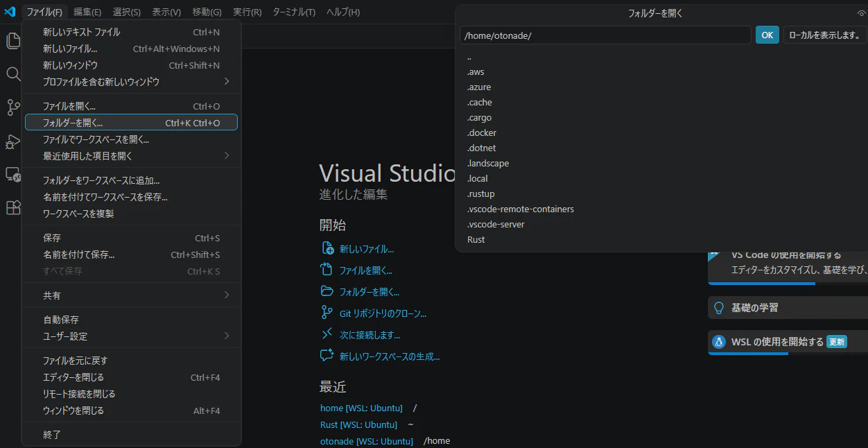868x448 pixels.
Task: Click the Git リポジトリのクローン icon
Action: click(327, 313)
